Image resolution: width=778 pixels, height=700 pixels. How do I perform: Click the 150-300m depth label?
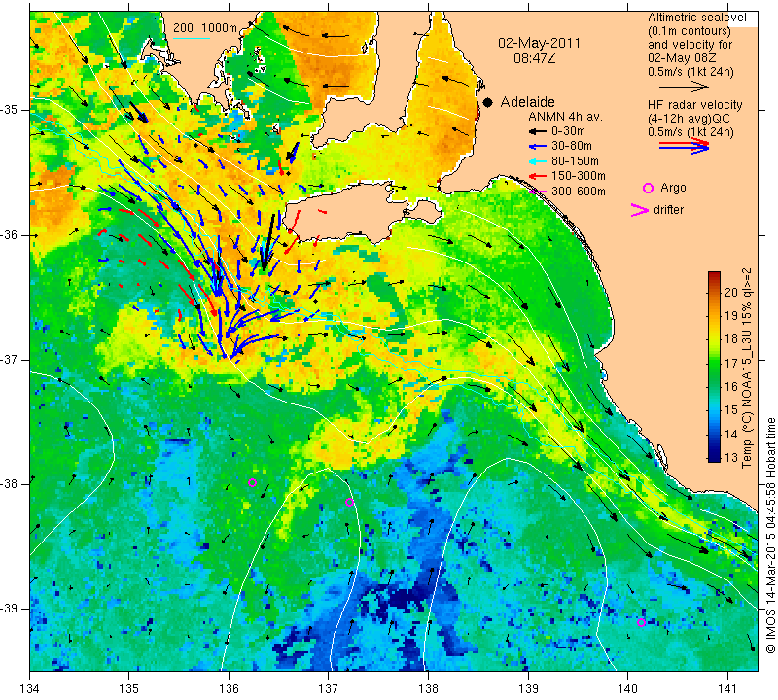[578, 176]
